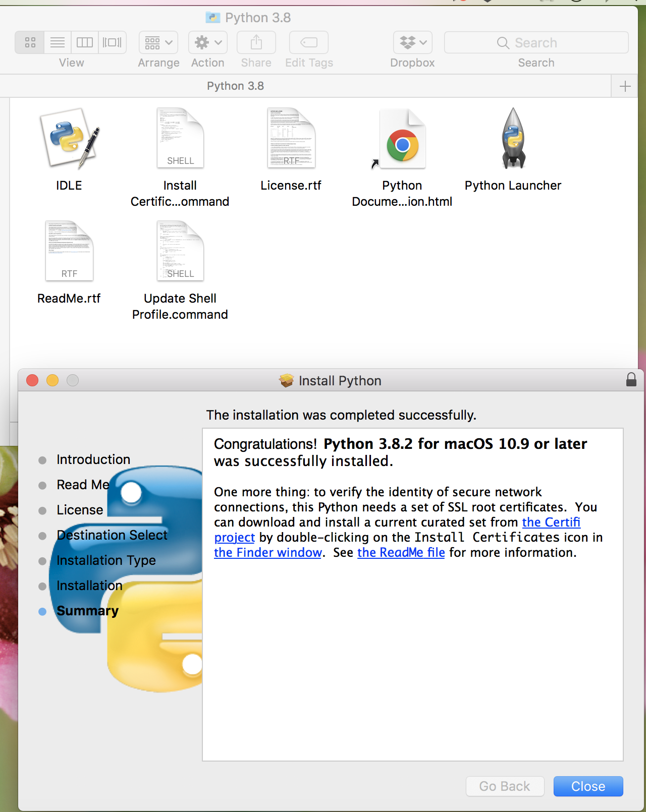Select the Update Shell Profile command file
Viewport: 646px width, 812px height.
pyautogui.click(x=180, y=251)
